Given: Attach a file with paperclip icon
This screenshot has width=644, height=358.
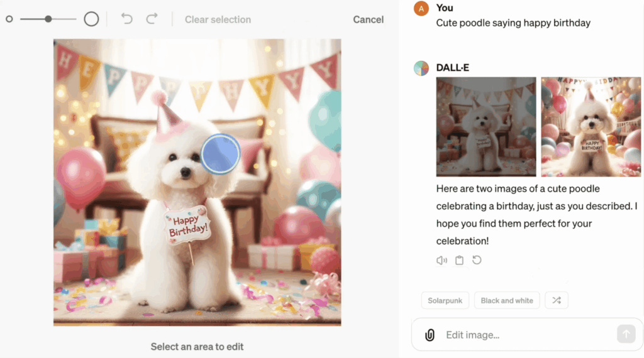Looking at the screenshot, I should 430,335.
